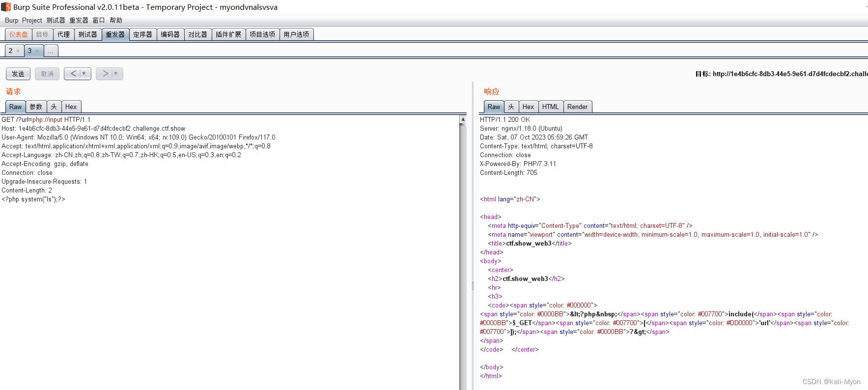This screenshot has height=390, width=868.
Task: Switch to the 代理 tab
Action: coord(64,34)
